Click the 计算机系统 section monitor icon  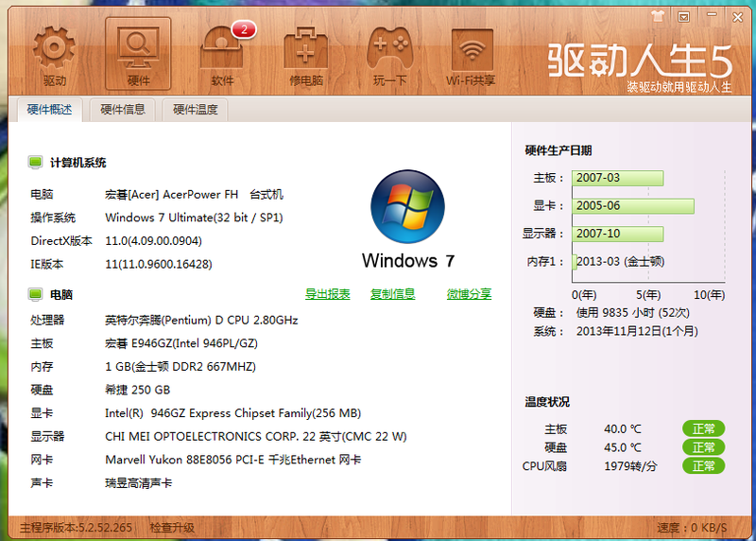point(35,162)
